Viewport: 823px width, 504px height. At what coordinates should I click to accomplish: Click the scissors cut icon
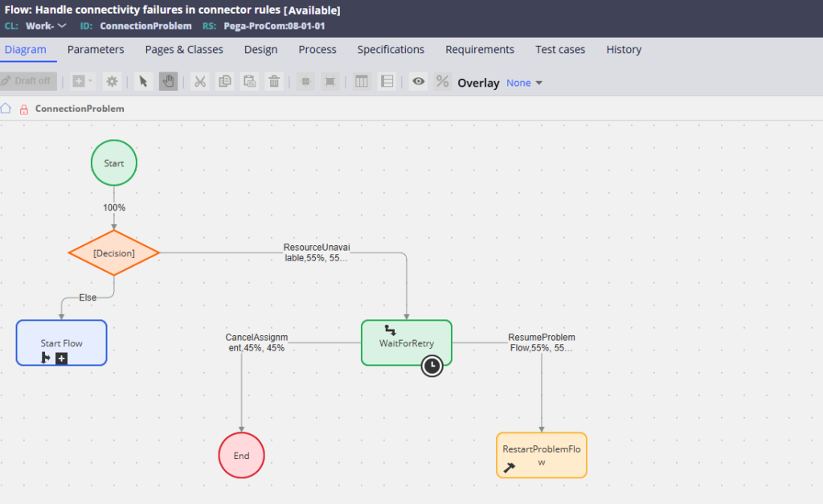(199, 81)
